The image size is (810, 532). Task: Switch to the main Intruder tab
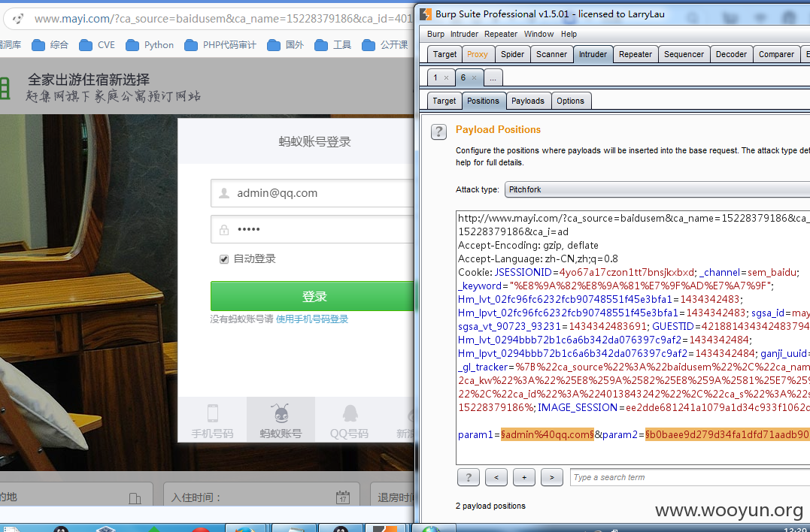pos(593,54)
